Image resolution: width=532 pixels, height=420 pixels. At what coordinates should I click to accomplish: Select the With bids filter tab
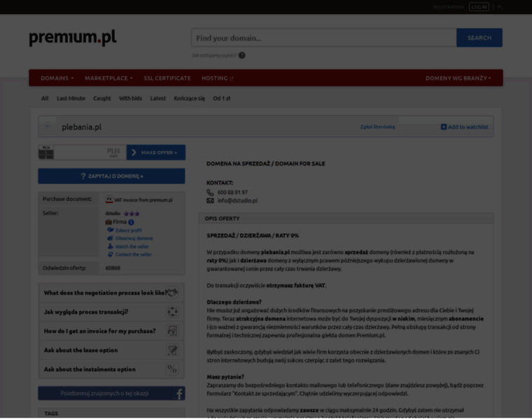[130, 99]
